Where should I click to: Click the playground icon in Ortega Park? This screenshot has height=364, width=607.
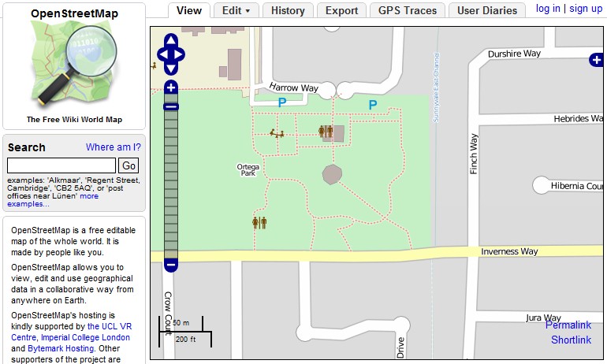(x=277, y=134)
